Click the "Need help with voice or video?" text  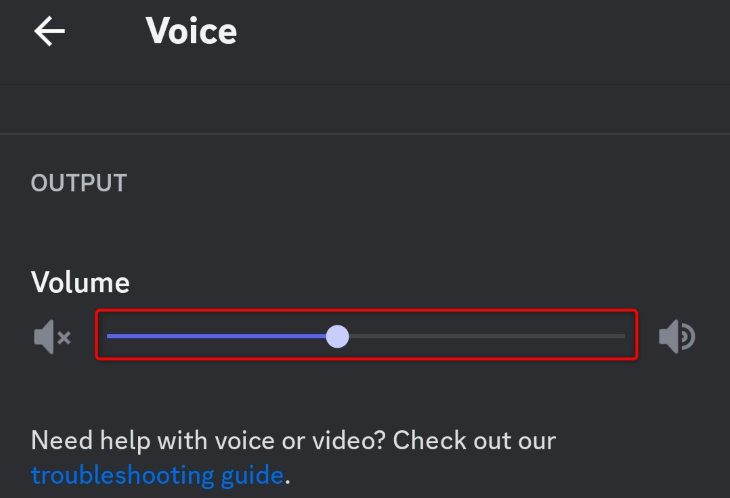click(200, 440)
